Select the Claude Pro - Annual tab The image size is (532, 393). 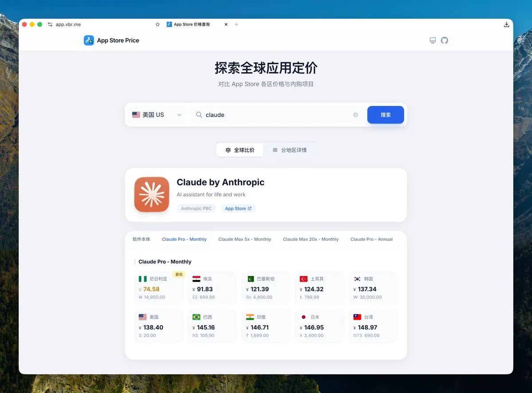click(x=371, y=239)
